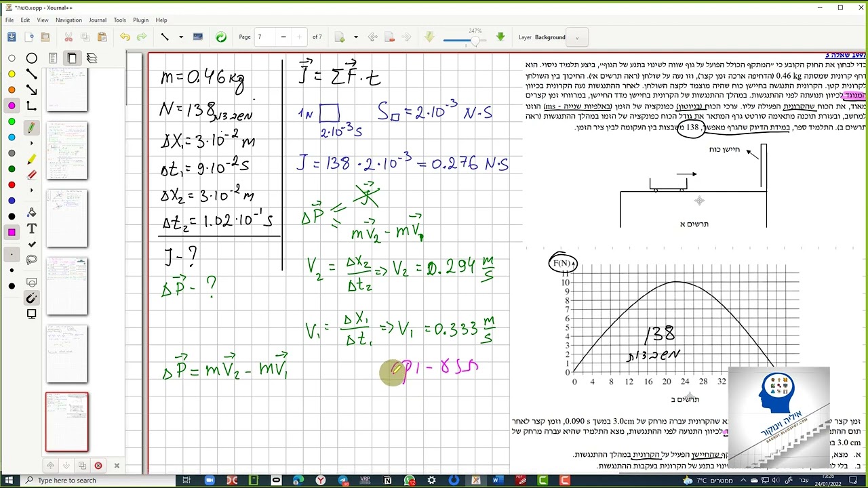Close the sidebar with X button
The height and width of the screenshot is (488, 868).
117,466
